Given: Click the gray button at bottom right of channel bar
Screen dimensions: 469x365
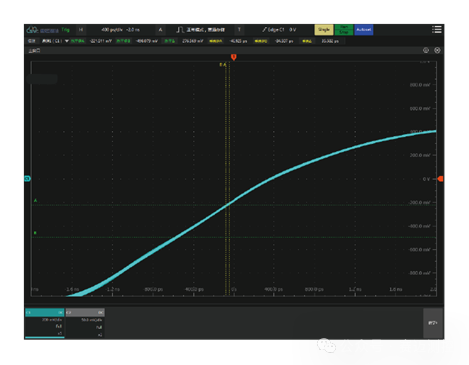Looking at the screenshot, I should point(433,323).
